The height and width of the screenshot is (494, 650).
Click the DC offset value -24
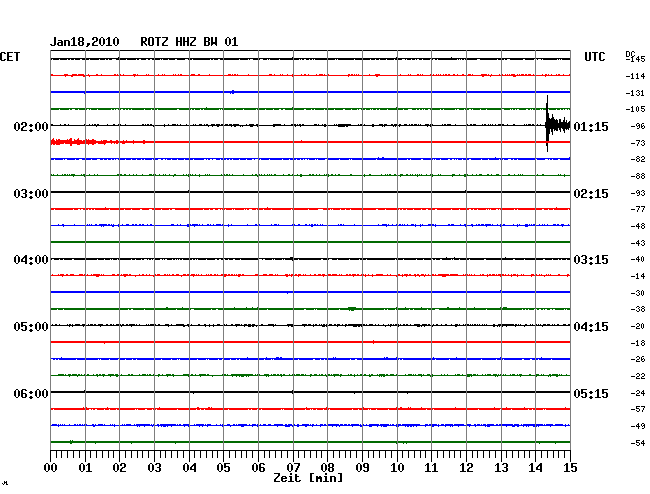(x=638, y=393)
